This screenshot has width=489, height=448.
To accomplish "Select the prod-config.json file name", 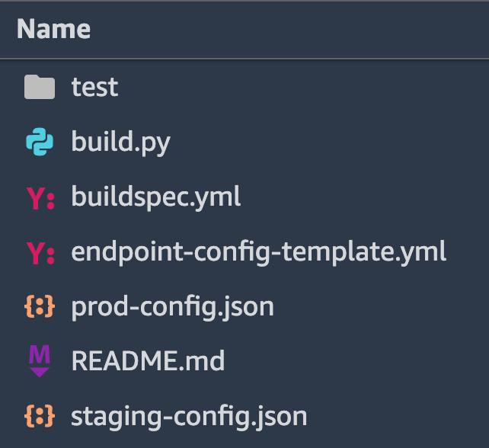I will click(x=172, y=308).
